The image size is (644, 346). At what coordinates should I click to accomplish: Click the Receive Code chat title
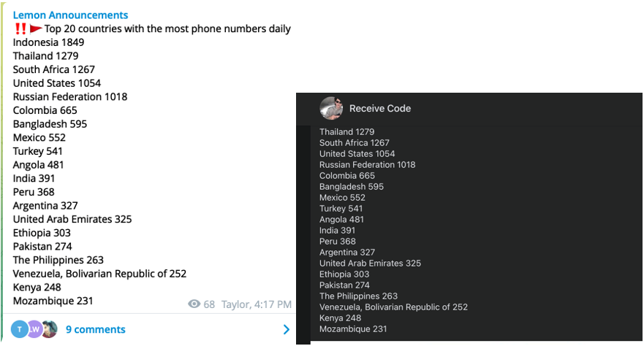coord(380,108)
